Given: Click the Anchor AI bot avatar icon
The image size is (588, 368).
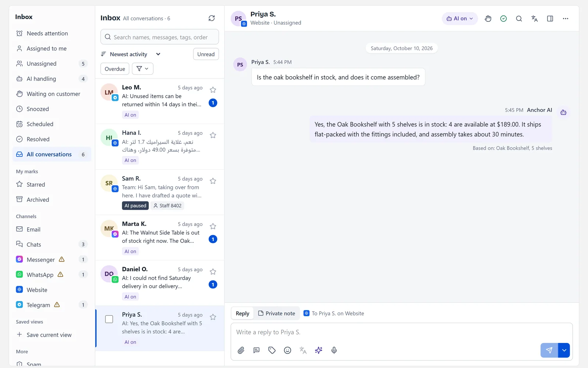Looking at the screenshot, I should (563, 112).
